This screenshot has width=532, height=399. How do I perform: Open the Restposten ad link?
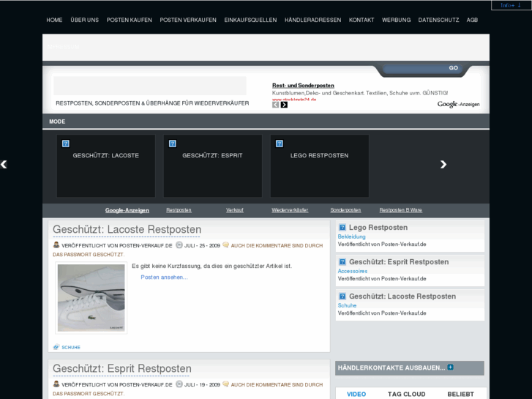tap(179, 210)
